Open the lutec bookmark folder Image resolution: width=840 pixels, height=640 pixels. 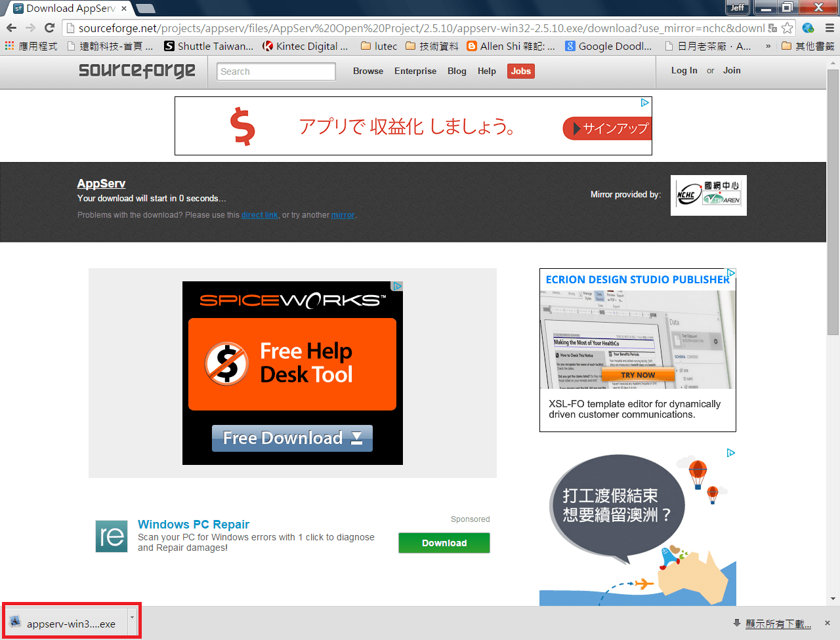[379, 46]
